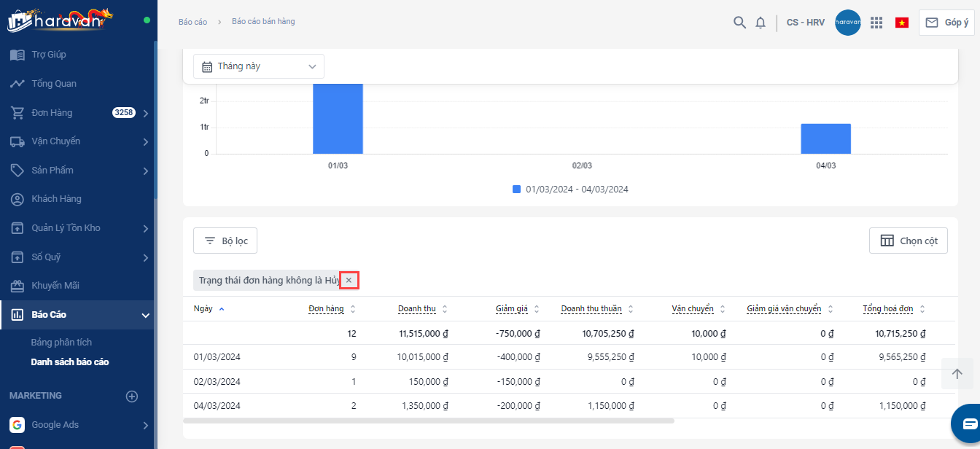Viewport: 980px width, 449px height.
Task: Click the Bộ lọc filter button
Action: coord(225,241)
